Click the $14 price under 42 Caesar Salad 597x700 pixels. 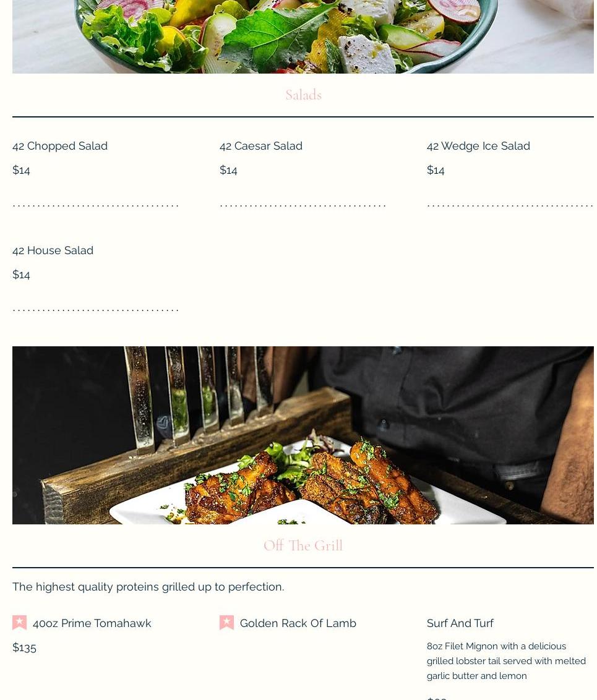228,170
